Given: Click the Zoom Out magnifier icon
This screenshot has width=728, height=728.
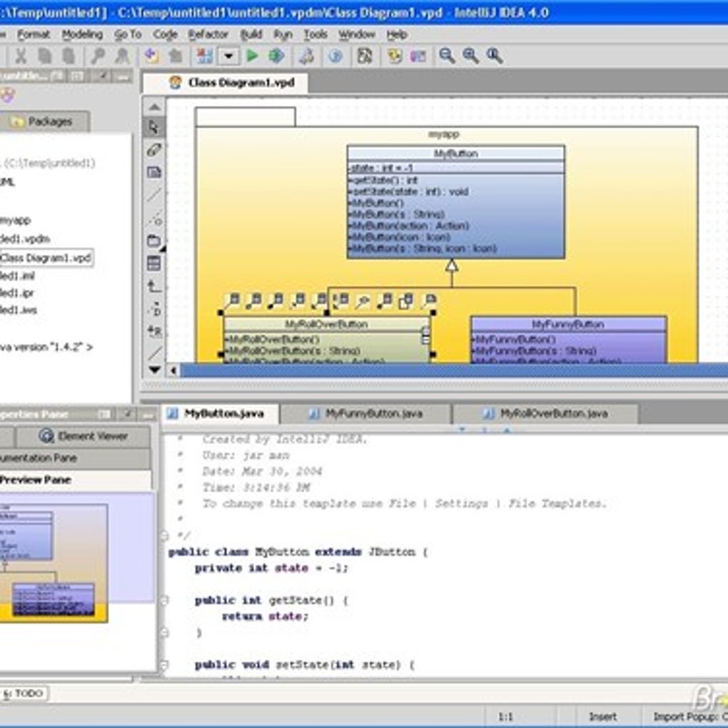Looking at the screenshot, I should (x=447, y=56).
